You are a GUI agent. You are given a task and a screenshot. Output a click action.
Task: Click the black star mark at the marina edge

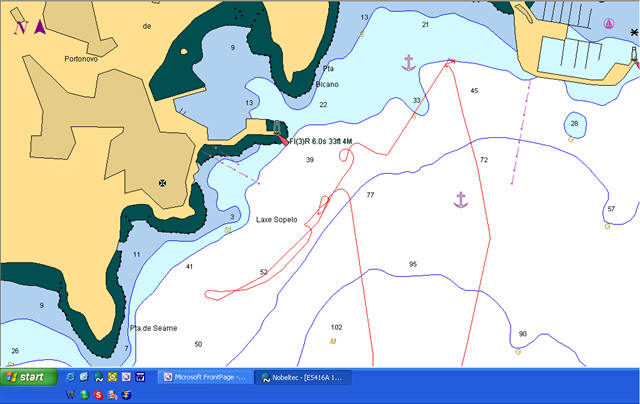coord(634,33)
